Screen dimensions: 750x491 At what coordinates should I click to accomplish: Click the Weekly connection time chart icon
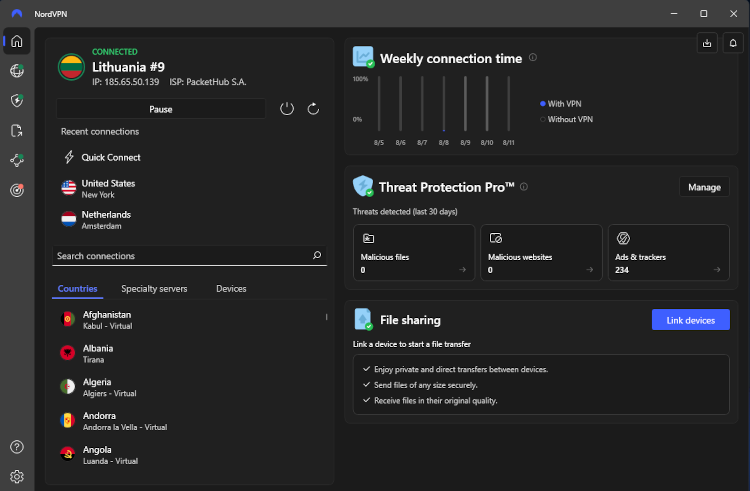[363, 57]
